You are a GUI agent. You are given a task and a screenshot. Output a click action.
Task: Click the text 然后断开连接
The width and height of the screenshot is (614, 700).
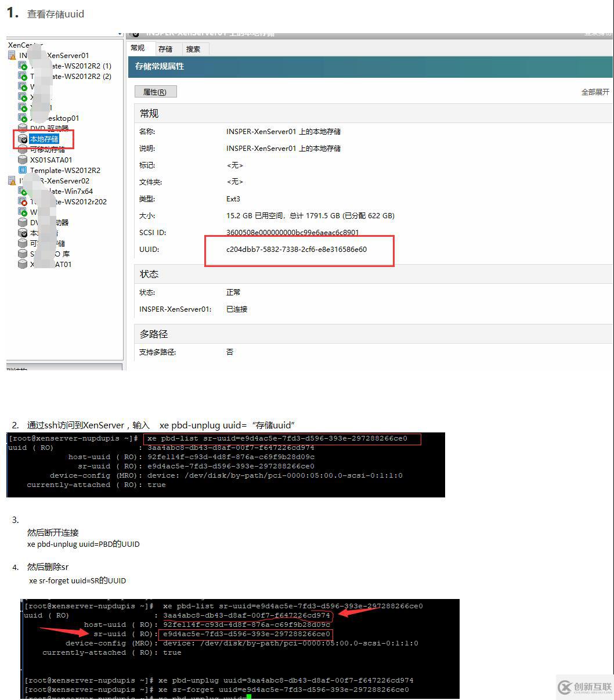tap(53, 533)
